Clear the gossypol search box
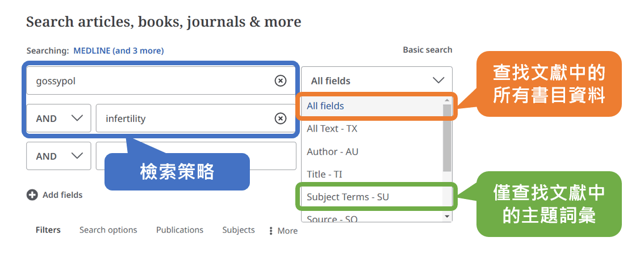Viewport: 644px width, 254px height. pyautogui.click(x=280, y=81)
